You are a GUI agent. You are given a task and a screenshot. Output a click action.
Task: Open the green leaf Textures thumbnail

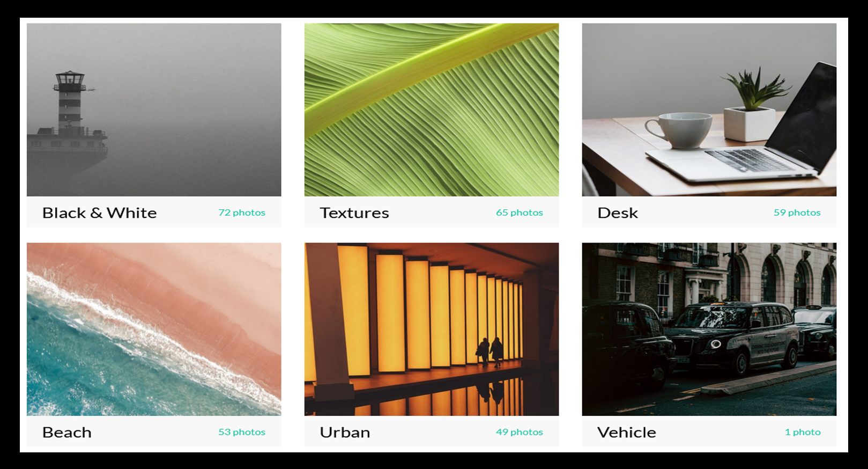[432, 109]
